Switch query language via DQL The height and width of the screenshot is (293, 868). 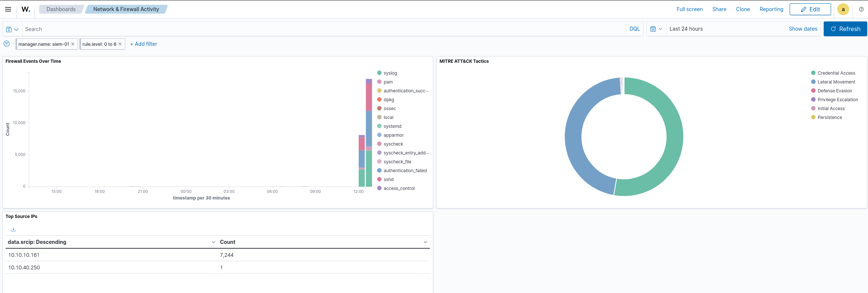[x=635, y=29]
